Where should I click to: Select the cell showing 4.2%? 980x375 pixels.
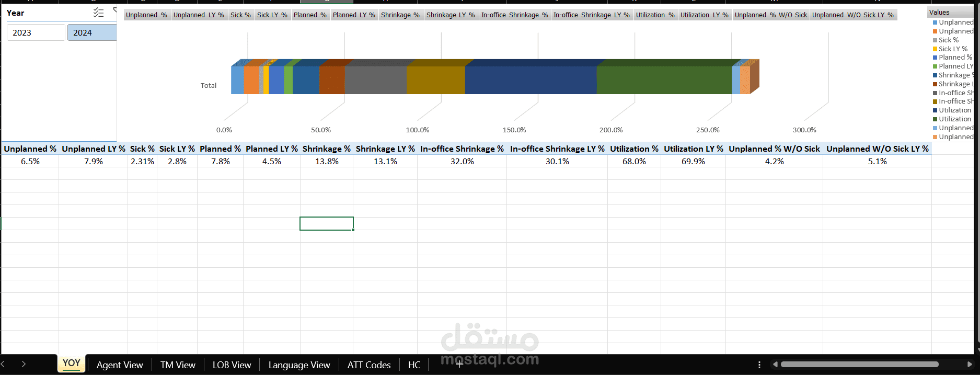click(x=775, y=161)
